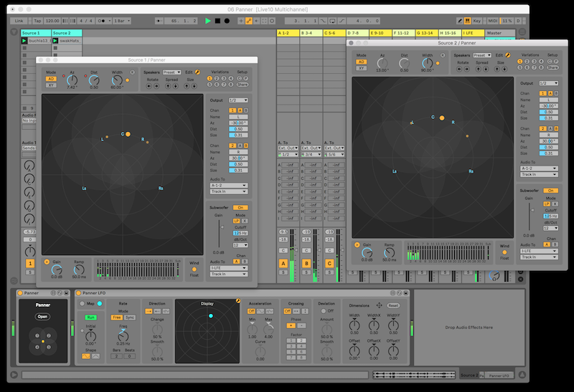Select AD mode in Source 1 Panner
Viewport: 574px width, 392px height.
pyautogui.click(x=51, y=79)
